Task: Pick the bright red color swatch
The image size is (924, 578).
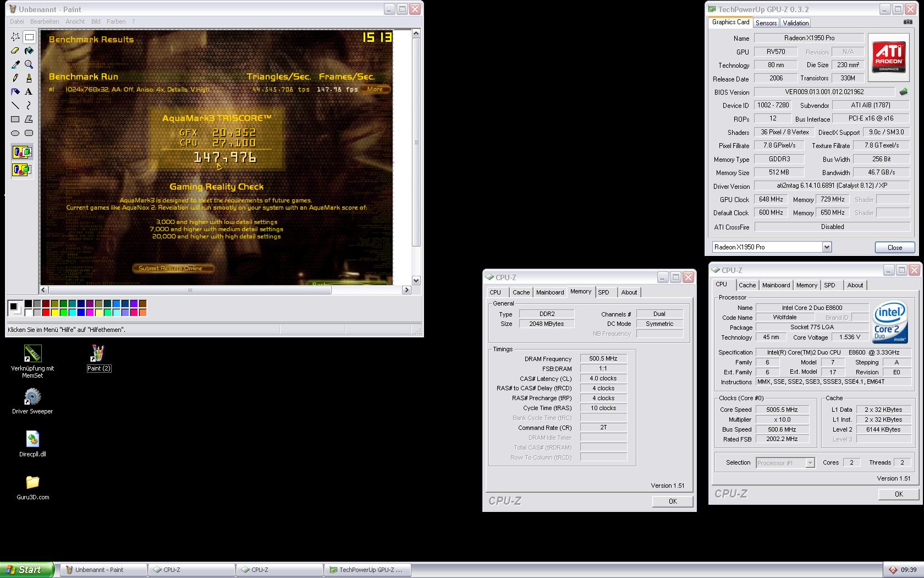Action: point(46,313)
